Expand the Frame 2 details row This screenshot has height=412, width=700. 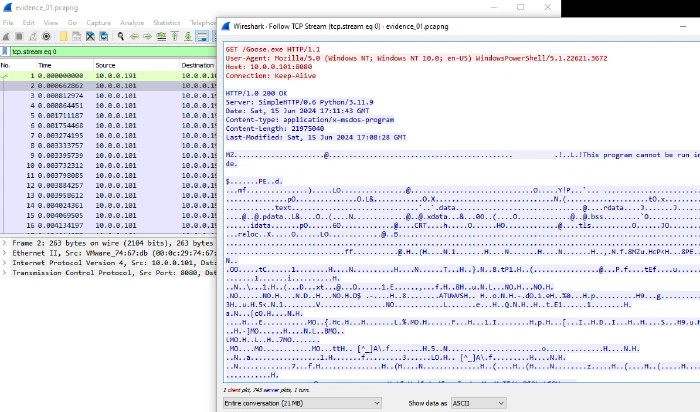[x=4, y=243]
